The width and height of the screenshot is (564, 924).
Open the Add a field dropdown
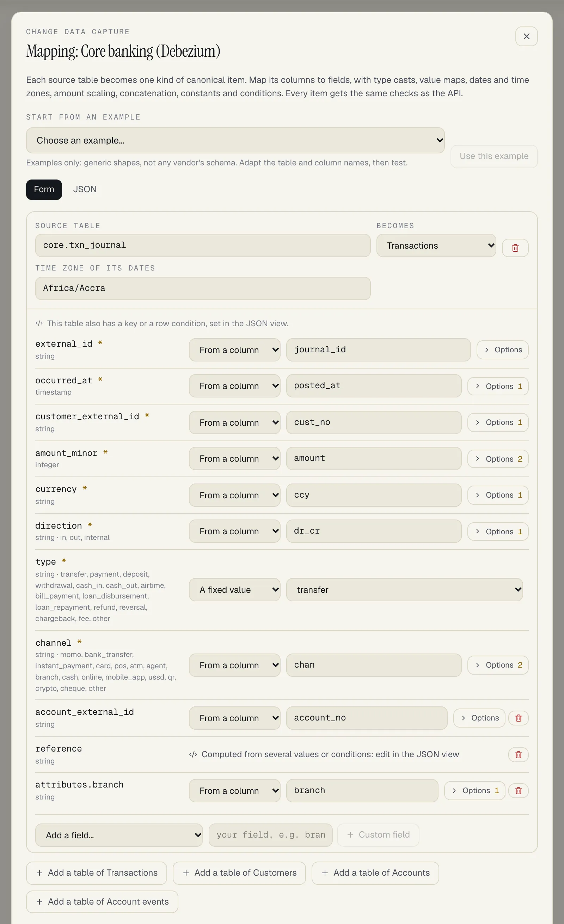119,835
